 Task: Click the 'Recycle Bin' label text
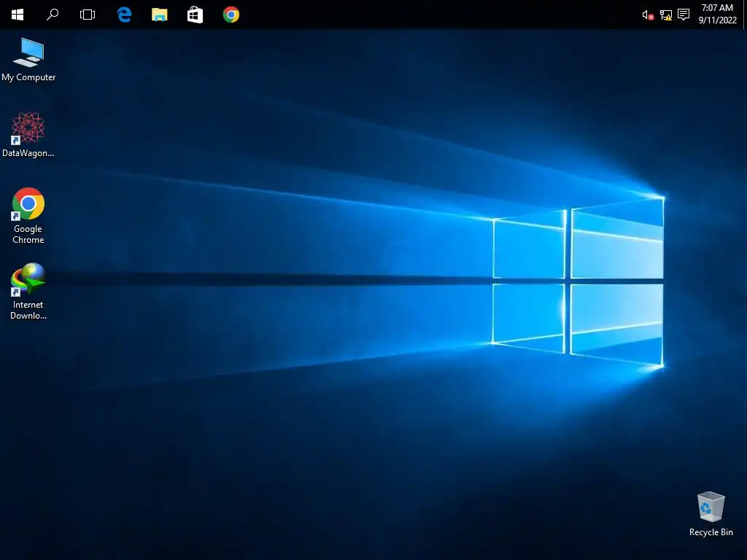pyautogui.click(x=711, y=532)
